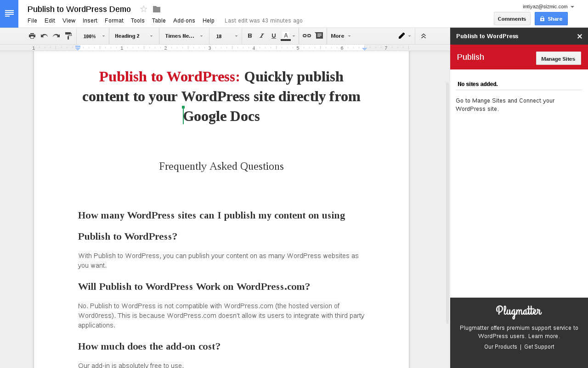
Task: Open the Help menu
Action: (x=209, y=21)
